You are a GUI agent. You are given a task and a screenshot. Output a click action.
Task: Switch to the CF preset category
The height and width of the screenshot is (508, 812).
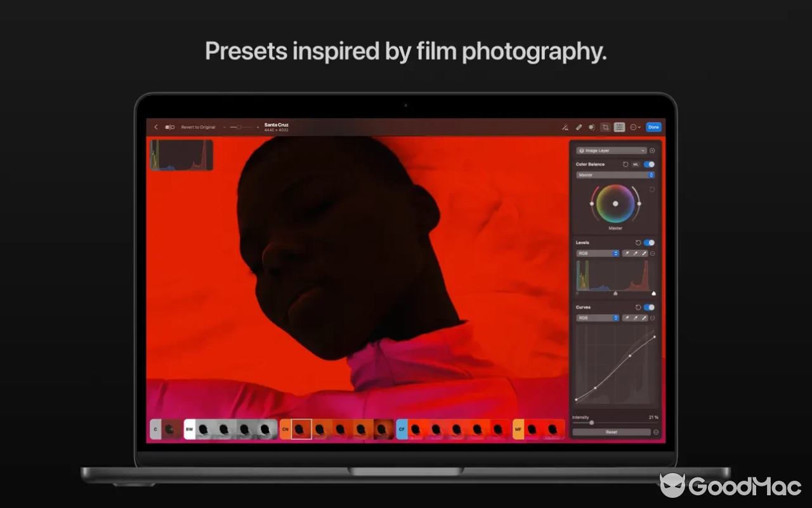coord(401,429)
